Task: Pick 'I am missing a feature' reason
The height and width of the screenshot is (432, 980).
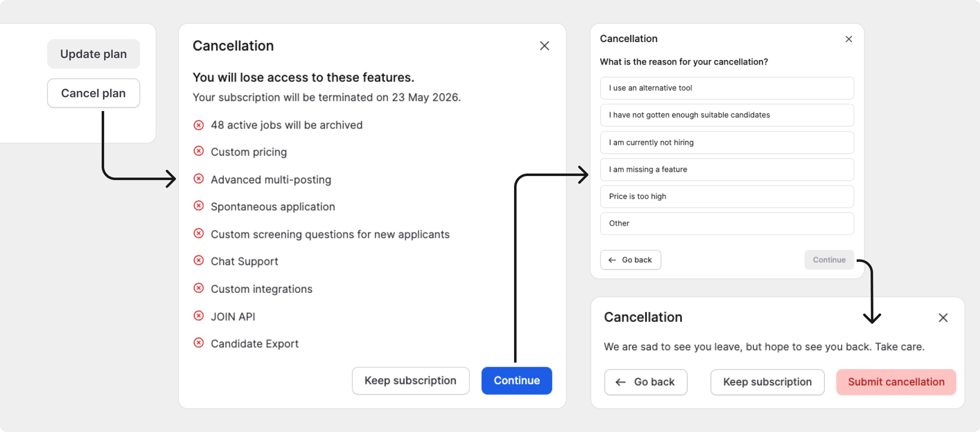Action: (726, 169)
